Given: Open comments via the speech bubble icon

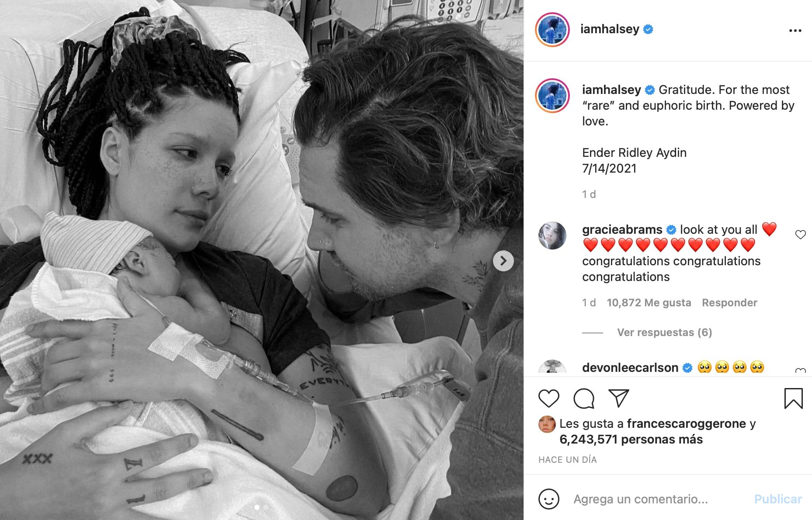Looking at the screenshot, I should pos(584,398).
